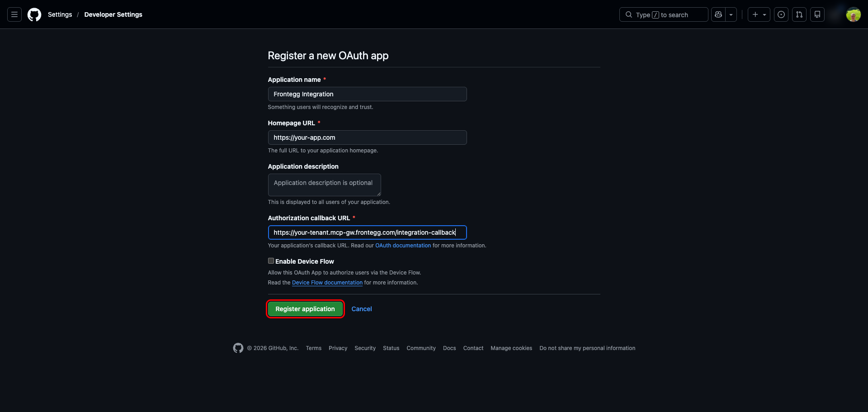
Task: Open the hamburger navigation menu
Action: coord(14,14)
